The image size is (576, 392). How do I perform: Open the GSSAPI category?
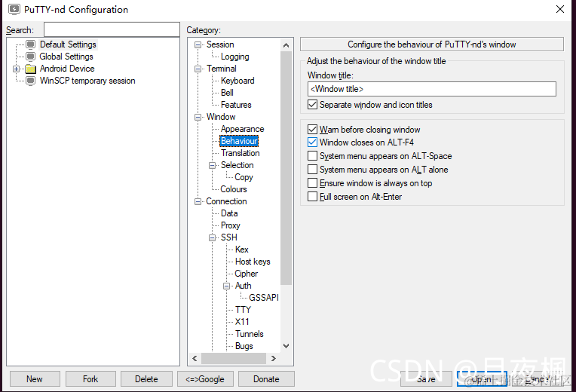click(264, 298)
